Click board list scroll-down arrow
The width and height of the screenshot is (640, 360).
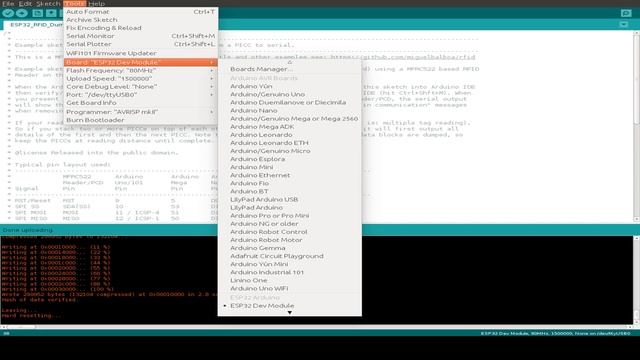pyautogui.click(x=289, y=313)
